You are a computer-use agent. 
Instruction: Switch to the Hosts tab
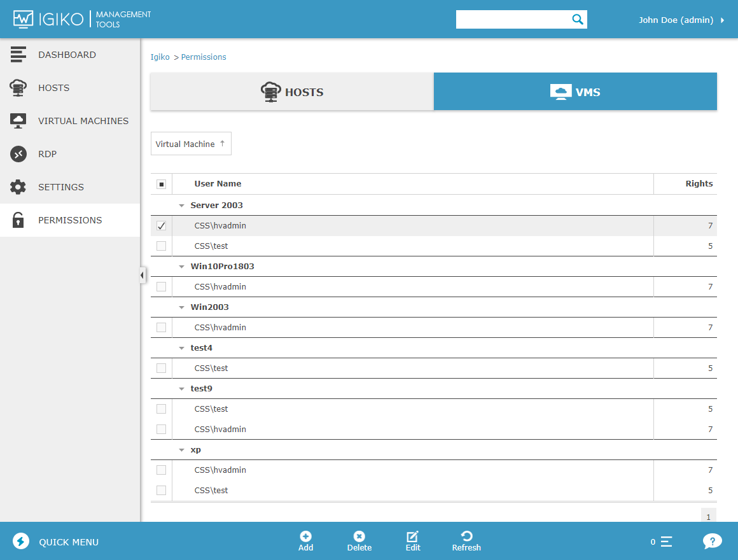point(292,92)
